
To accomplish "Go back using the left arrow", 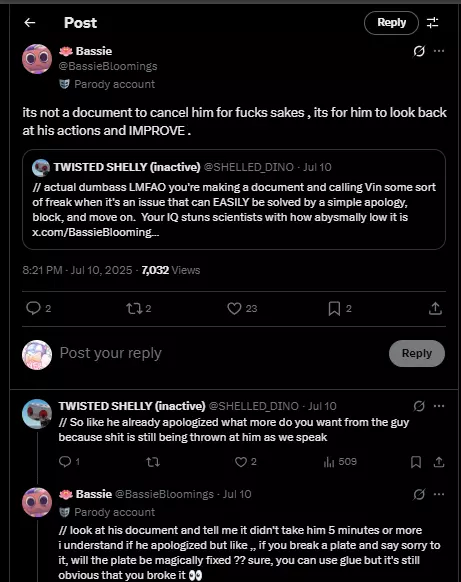I will click(x=30, y=23).
